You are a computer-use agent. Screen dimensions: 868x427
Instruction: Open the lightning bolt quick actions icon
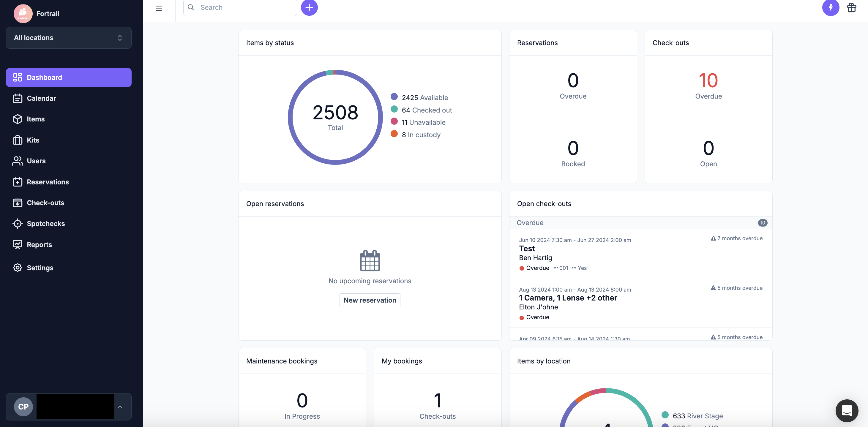pyautogui.click(x=830, y=7)
